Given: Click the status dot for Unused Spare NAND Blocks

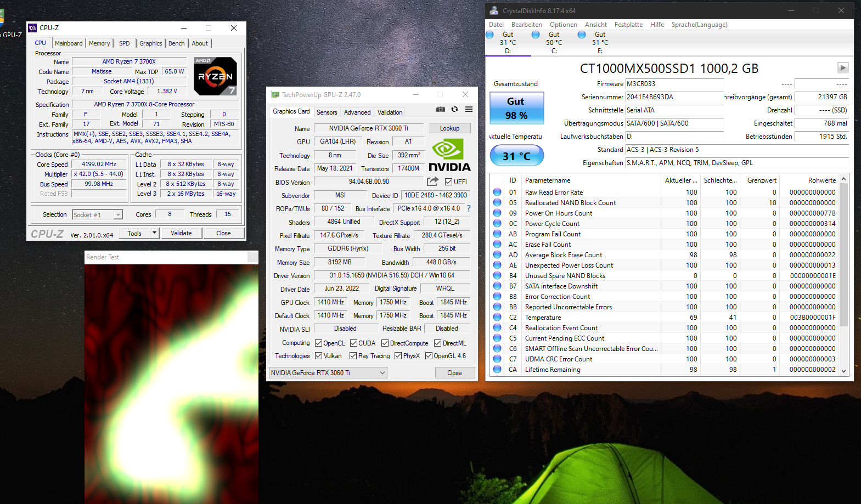Looking at the screenshot, I should coord(497,276).
